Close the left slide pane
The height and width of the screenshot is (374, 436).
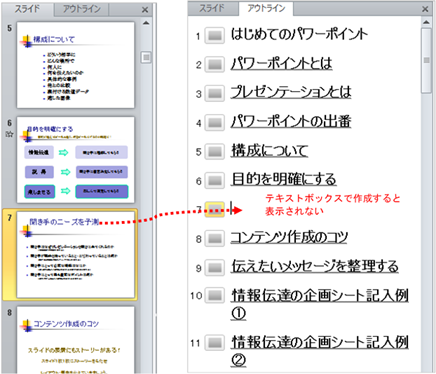pyautogui.click(x=145, y=10)
